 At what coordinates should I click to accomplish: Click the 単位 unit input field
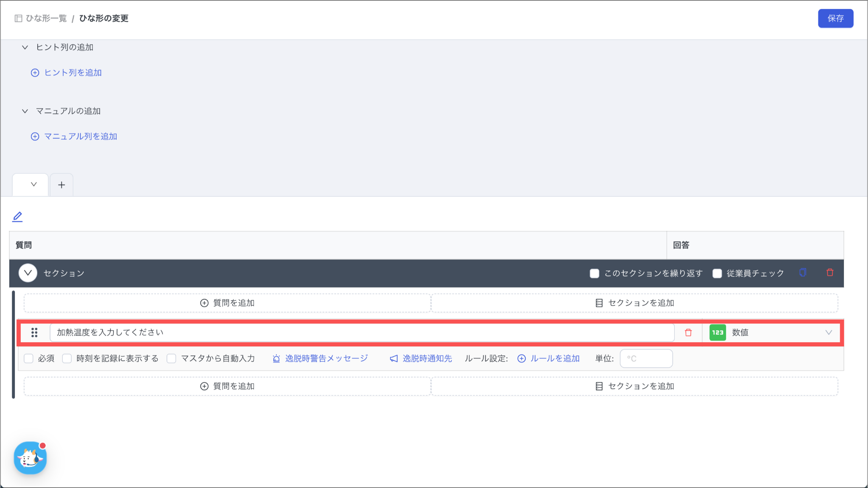(x=646, y=359)
